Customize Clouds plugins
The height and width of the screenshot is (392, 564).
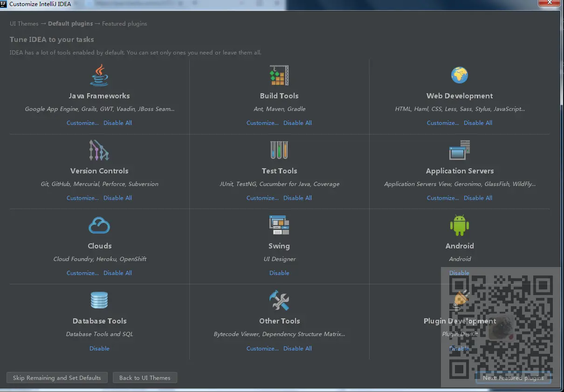pos(83,273)
